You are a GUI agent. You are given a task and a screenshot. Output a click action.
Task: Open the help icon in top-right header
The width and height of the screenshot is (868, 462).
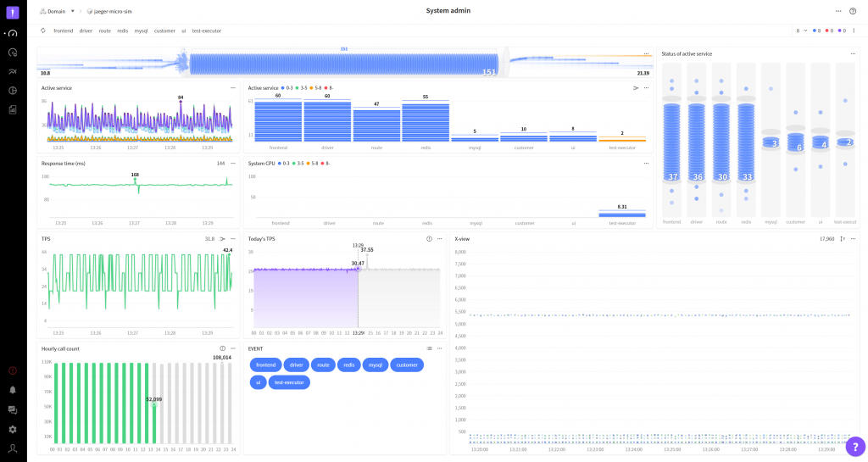click(x=853, y=11)
